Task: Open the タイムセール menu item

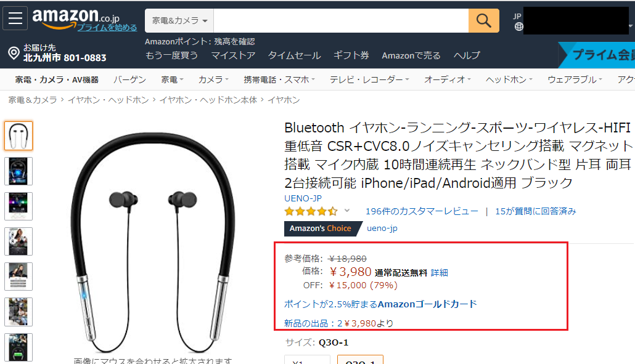Action: (295, 55)
